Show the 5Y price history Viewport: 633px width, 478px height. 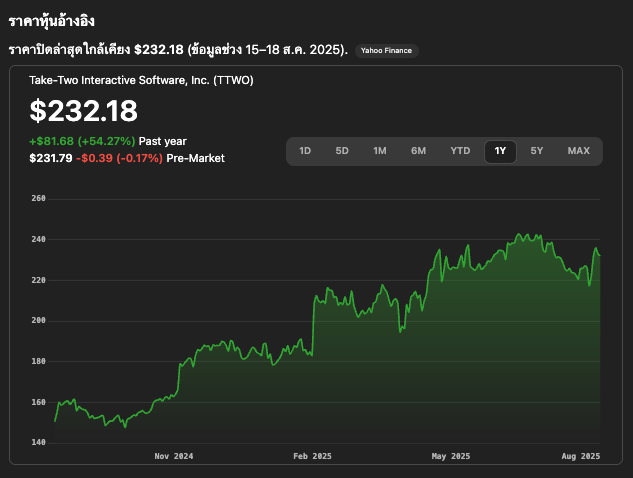[x=537, y=151]
